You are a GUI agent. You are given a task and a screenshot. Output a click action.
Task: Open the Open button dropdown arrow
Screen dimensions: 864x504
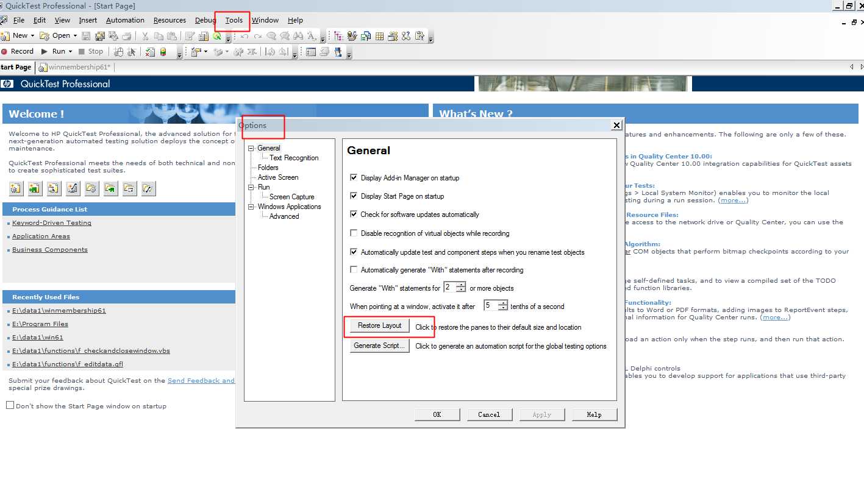click(x=74, y=36)
